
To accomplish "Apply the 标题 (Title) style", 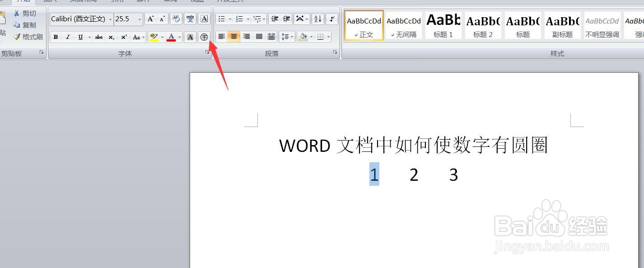I will [523, 26].
